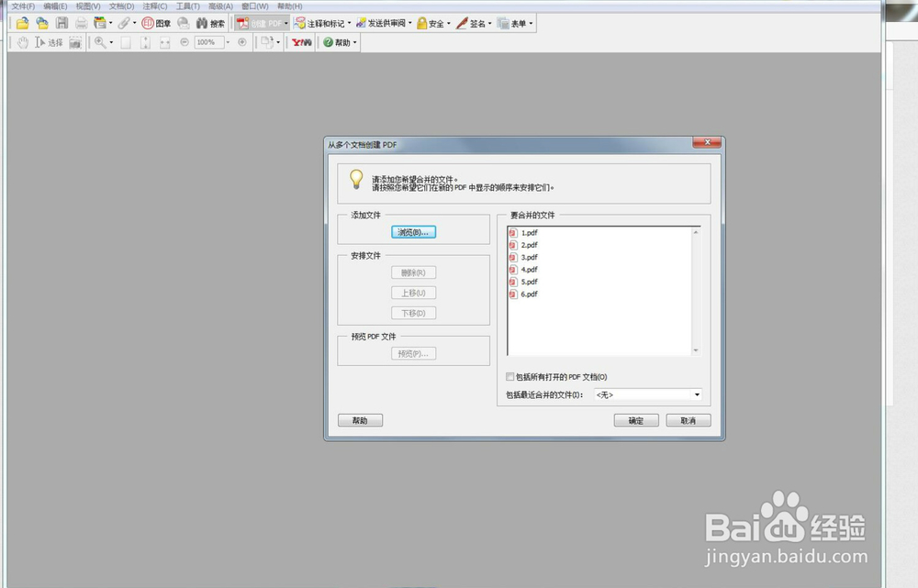Open the 视图(V) menu
Screen dimensions: 918x588
click(88, 6)
